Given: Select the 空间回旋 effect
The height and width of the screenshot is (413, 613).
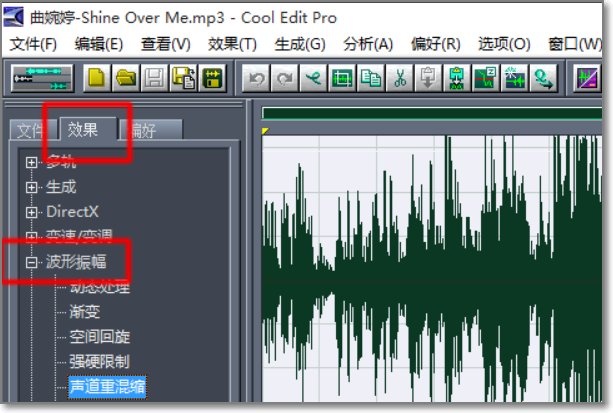Looking at the screenshot, I should 100,337.
